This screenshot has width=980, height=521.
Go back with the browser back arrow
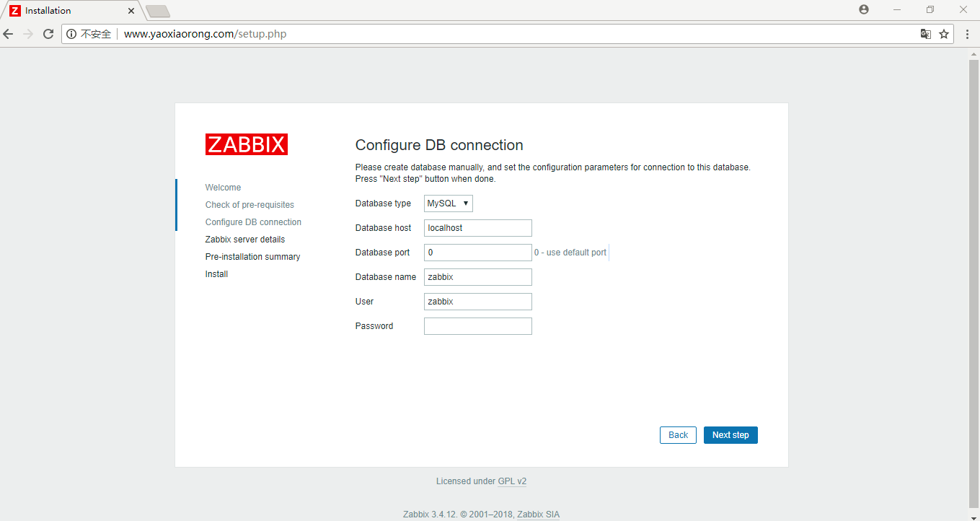click(9, 34)
